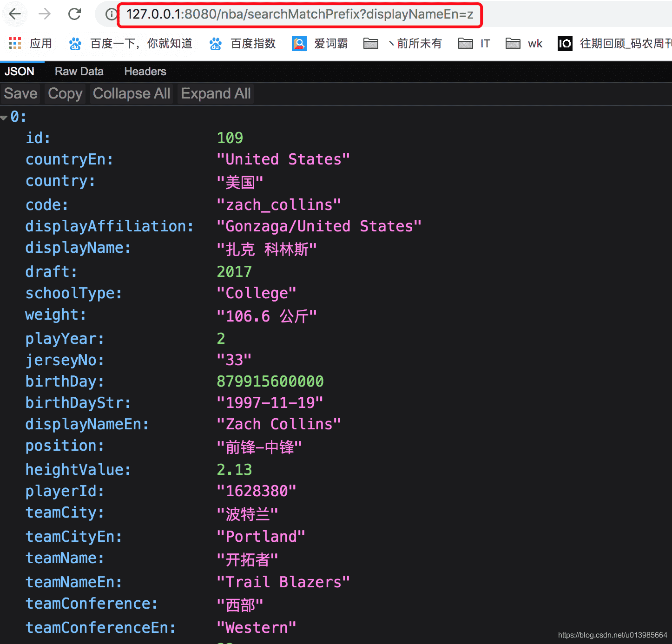The height and width of the screenshot is (644, 672).
Task: Click the country value "美国"
Action: [240, 182]
